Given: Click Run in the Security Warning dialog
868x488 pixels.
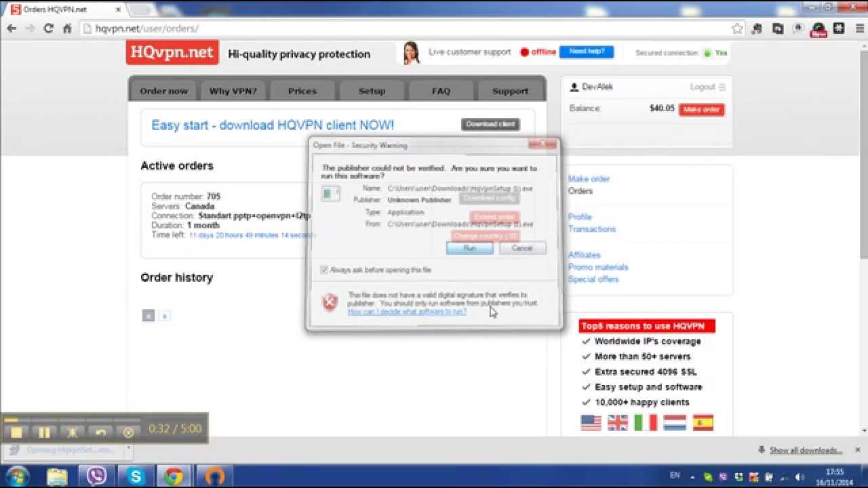Looking at the screenshot, I should [x=469, y=248].
